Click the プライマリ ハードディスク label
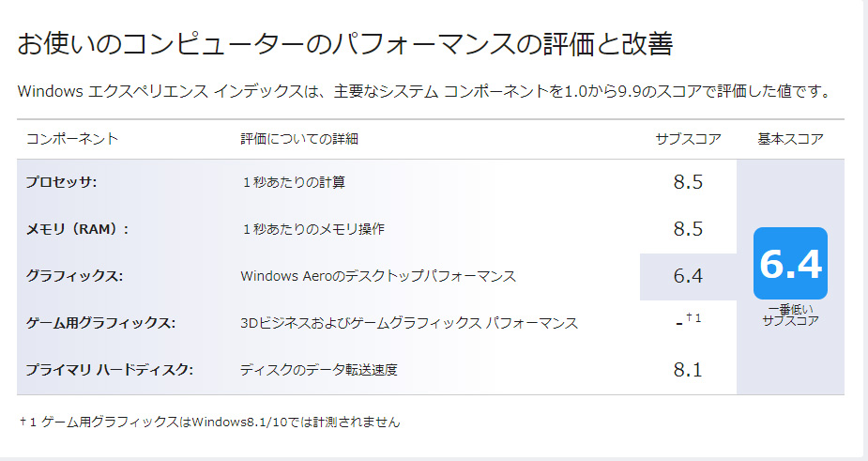 109,370
